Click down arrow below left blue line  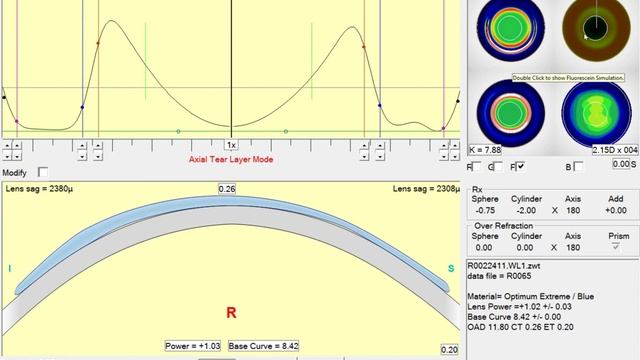(x=82, y=156)
